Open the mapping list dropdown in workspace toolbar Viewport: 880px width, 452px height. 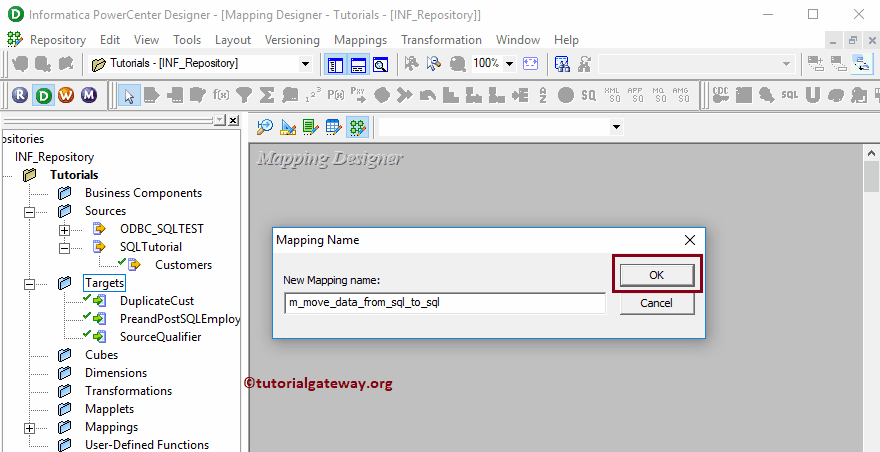coord(616,127)
